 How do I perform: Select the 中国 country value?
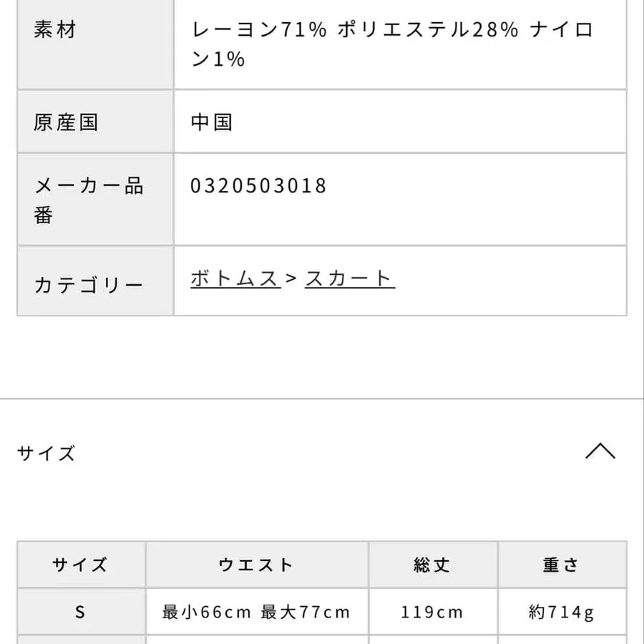coord(211,121)
